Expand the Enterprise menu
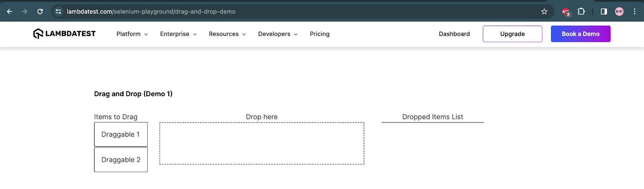 178,34
